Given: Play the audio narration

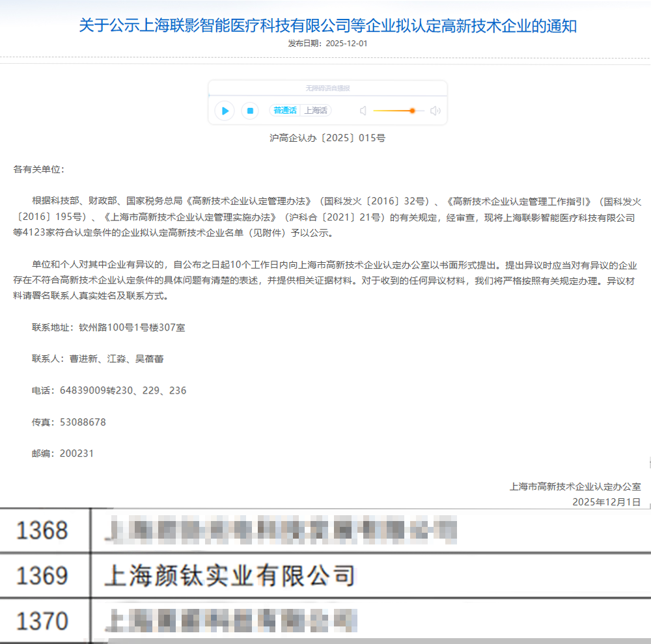Looking at the screenshot, I should pos(225,111).
